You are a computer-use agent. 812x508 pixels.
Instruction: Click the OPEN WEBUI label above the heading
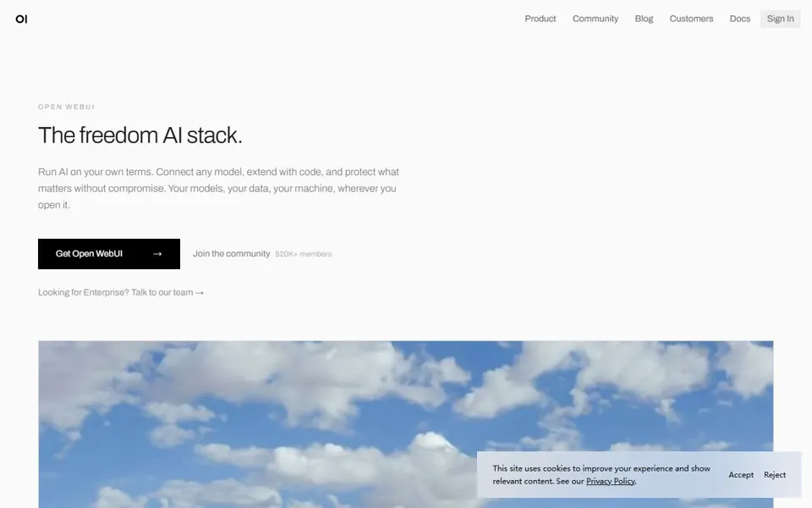click(66, 107)
